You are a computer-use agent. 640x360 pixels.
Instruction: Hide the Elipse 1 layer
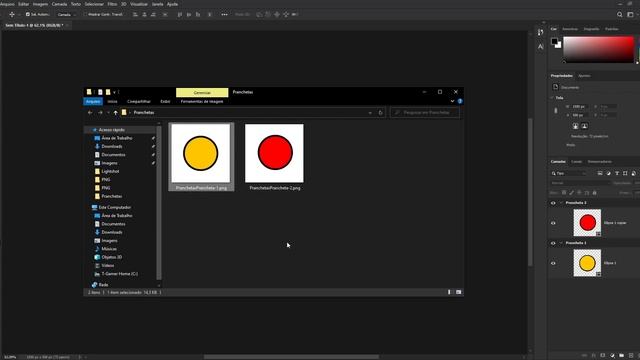[x=553, y=263]
